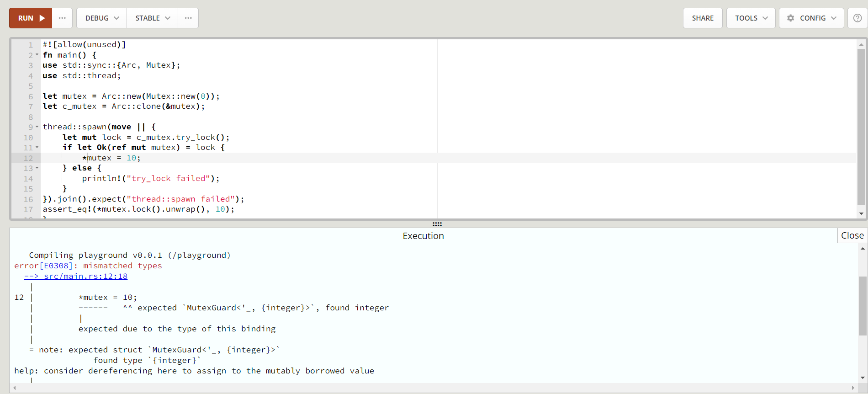Open more run options beside RUN

pos(63,18)
